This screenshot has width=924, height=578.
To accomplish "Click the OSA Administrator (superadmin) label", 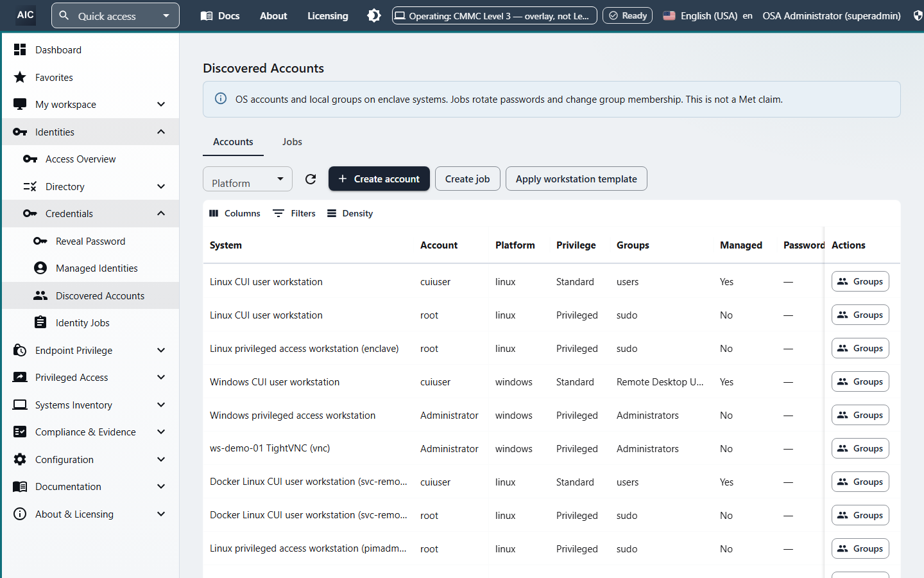I will pyautogui.click(x=832, y=15).
